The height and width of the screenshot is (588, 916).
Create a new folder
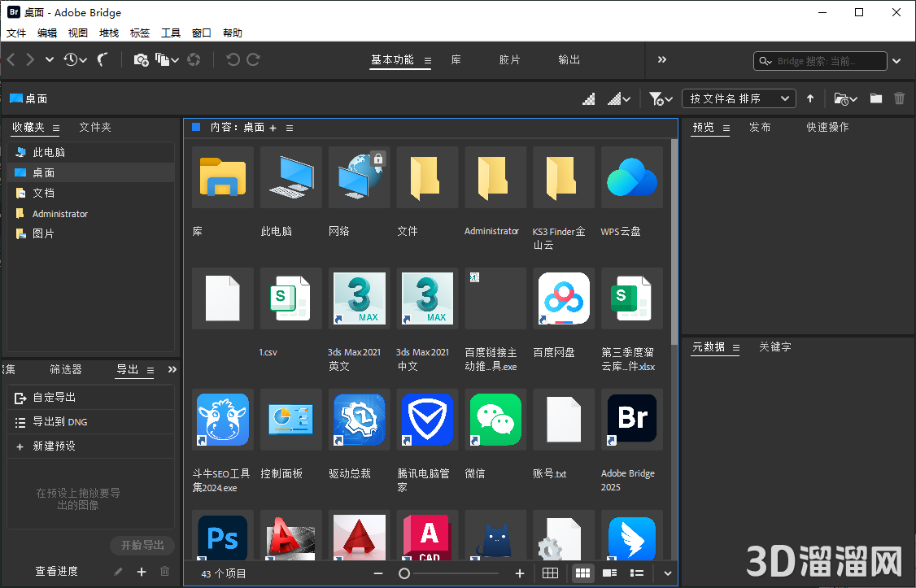(875, 98)
